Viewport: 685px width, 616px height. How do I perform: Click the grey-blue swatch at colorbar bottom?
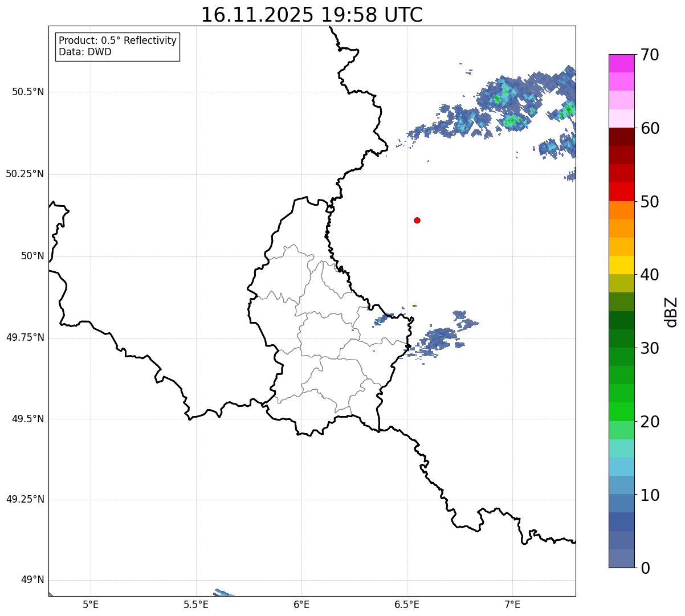(x=622, y=558)
